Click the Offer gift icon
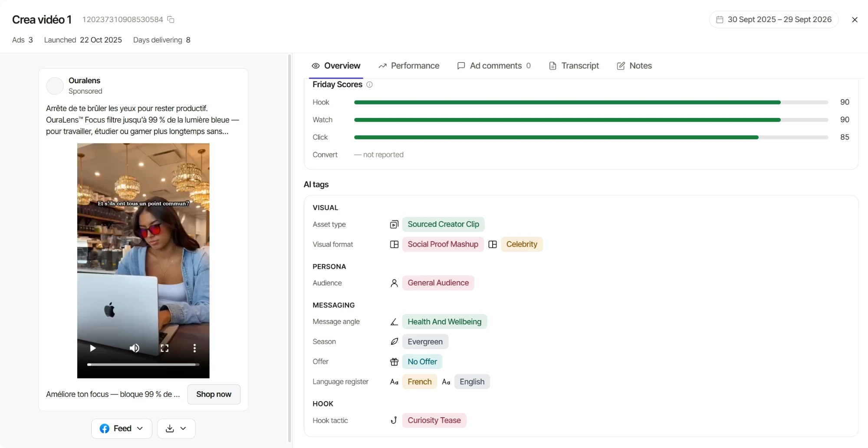The image size is (868, 448). point(394,362)
